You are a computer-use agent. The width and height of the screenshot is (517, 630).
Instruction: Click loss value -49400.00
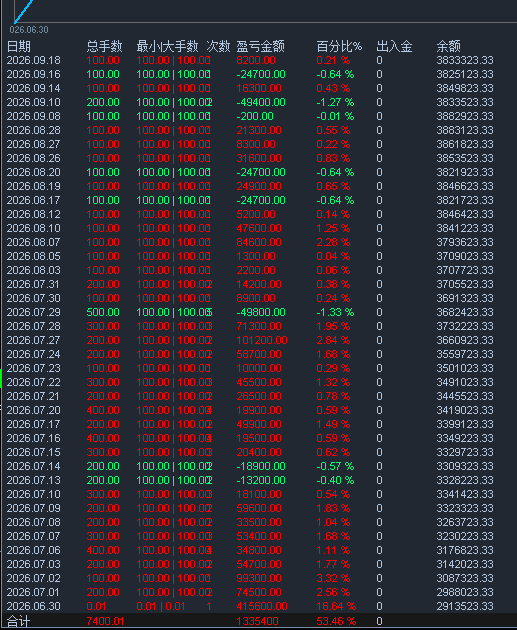pos(261,102)
